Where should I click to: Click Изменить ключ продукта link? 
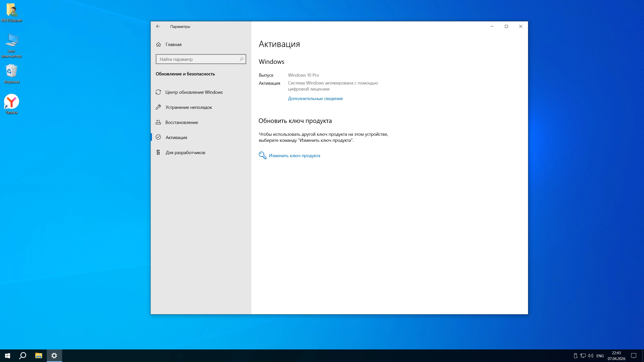tap(294, 156)
